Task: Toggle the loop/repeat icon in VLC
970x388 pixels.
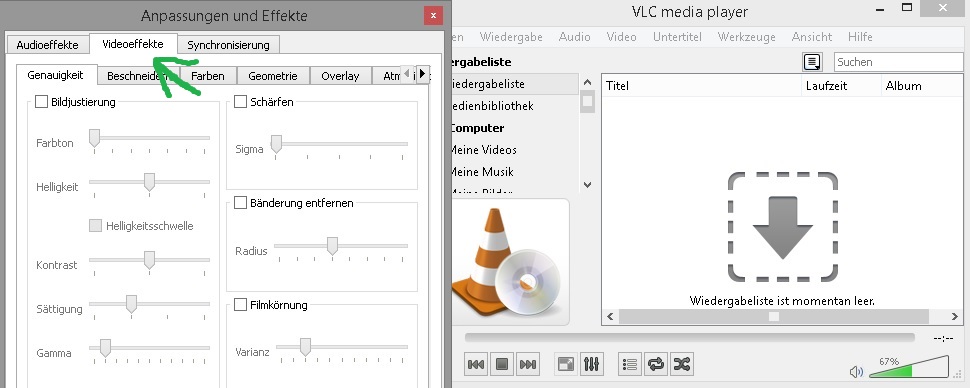Action: pyautogui.click(x=656, y=364)
